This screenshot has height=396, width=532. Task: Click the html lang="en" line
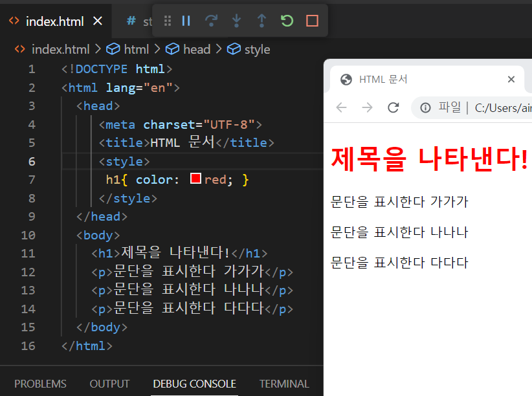(120, 88)
